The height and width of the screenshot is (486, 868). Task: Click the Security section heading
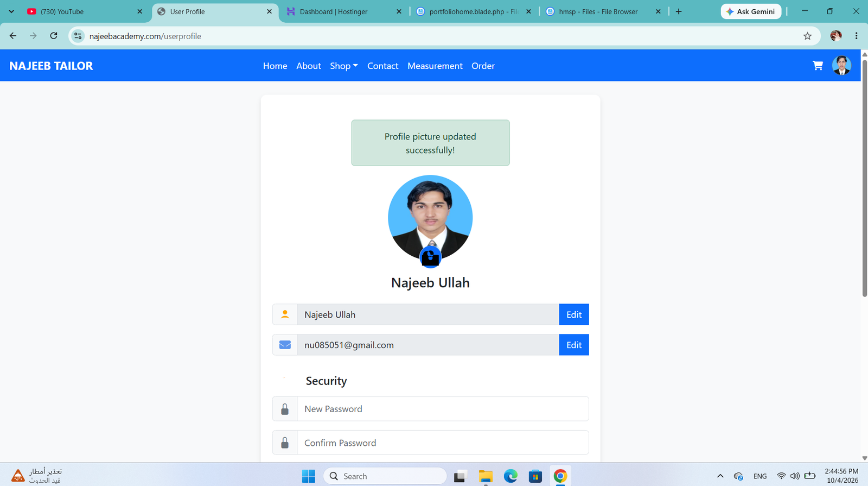click(326, 381)
